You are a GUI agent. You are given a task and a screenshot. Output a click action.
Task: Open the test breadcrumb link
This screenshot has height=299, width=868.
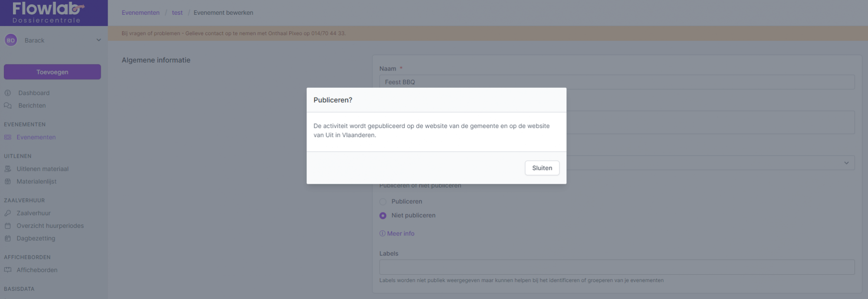(x=177, y=13)
